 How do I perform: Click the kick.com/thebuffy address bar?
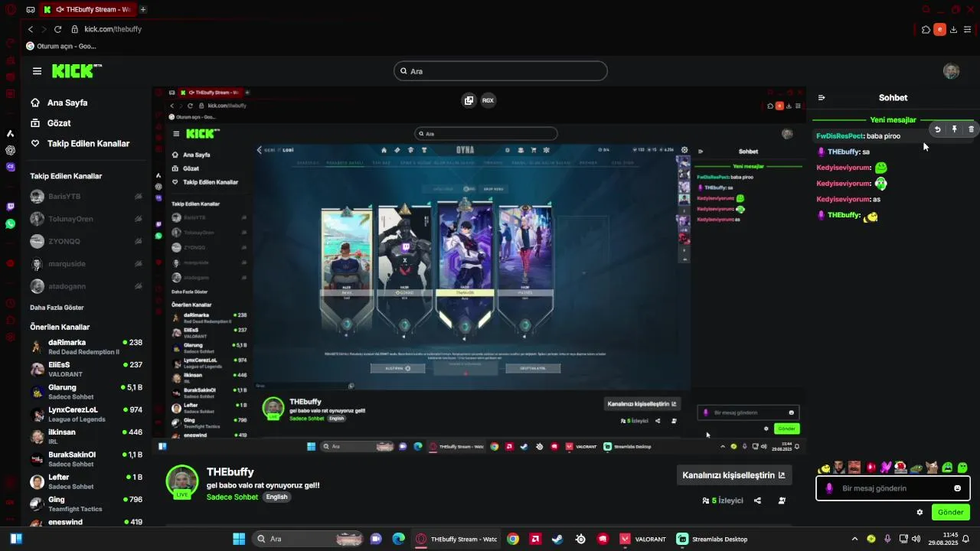[x=113, y=29]
